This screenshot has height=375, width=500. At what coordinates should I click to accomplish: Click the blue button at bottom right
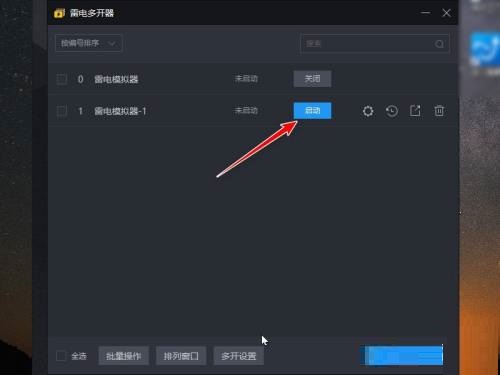pos(402,355)
